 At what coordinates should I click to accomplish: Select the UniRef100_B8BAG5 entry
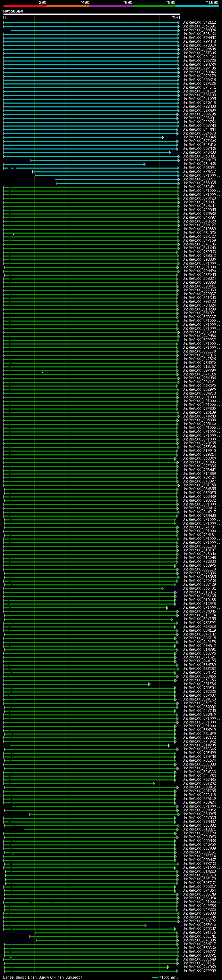(199, 183)
